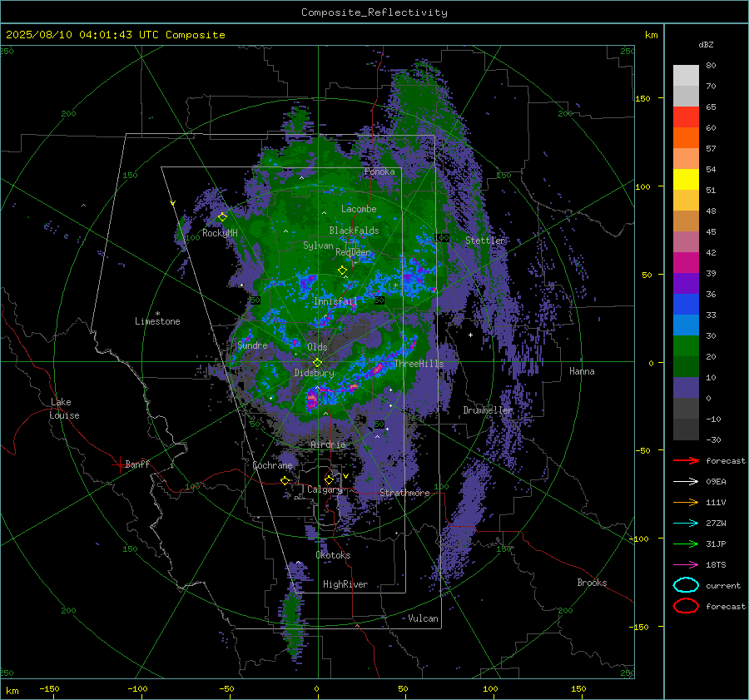The width and height of the screenshot is (749, 700).
Task: Click the yellow diamond marker above Calgary
Action: coord(329,479)
